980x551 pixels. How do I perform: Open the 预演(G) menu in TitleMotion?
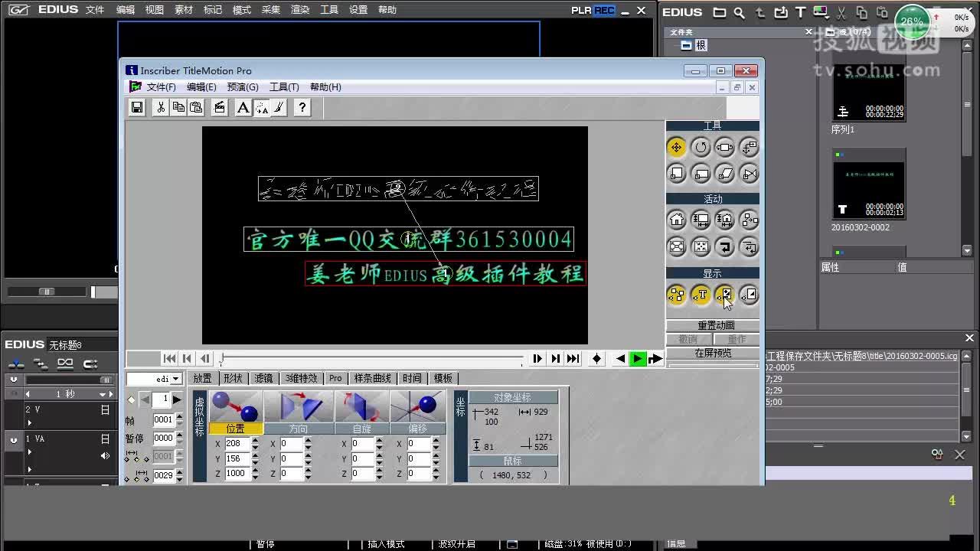242,86
